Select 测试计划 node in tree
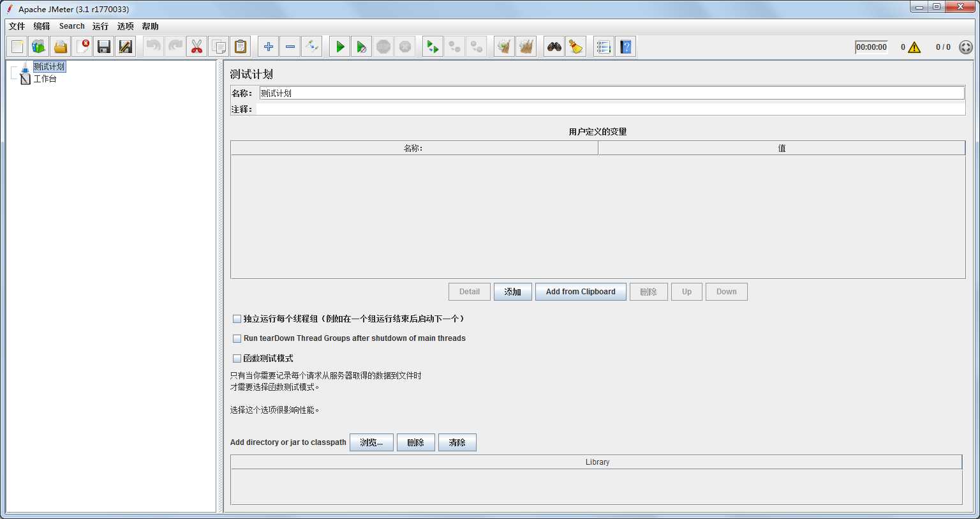The width and height of the screenshot is (980, 519). tap(49, 66)
